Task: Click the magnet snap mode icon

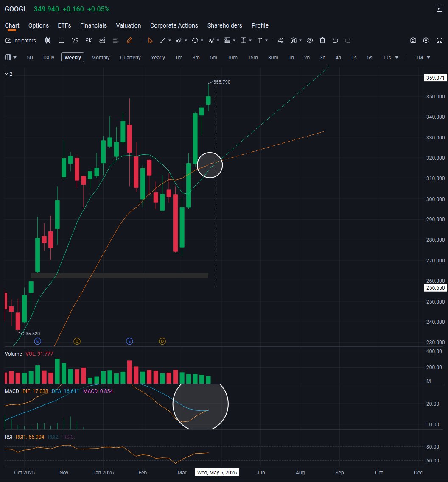Action: coord(294,41)
